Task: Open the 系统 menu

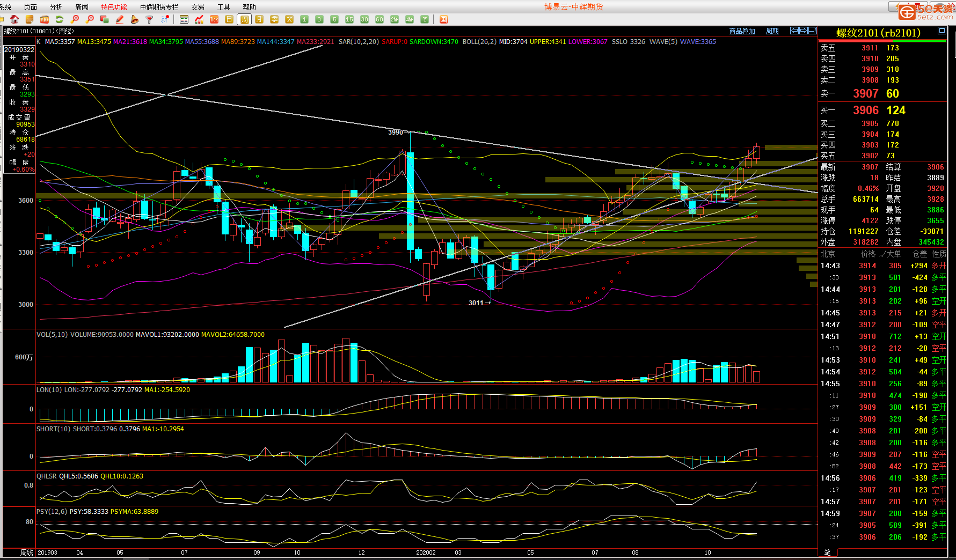Action: (x=5, y=7)
